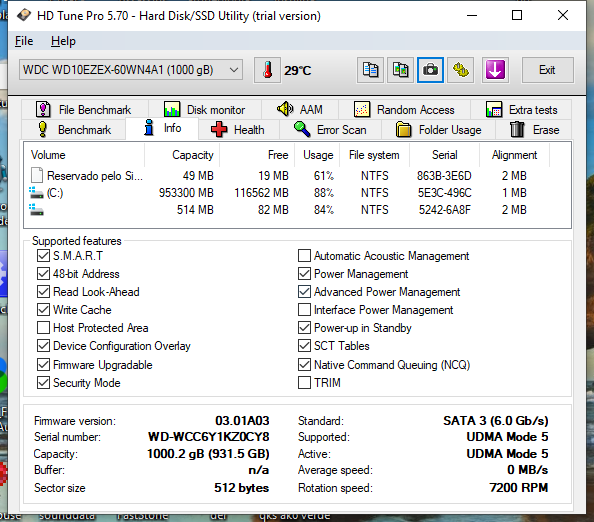Toggle the SCT Tables checkbox

point(304,345)
